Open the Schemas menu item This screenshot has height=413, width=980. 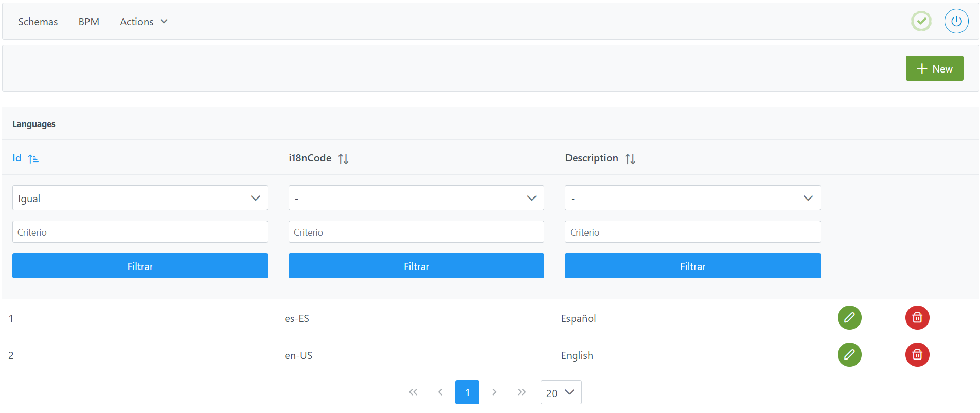38,22
